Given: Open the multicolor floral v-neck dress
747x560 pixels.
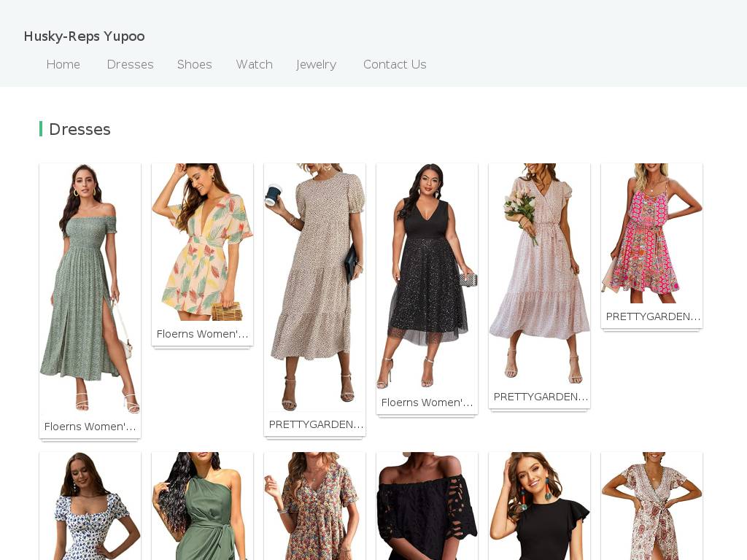Looking at the screenshot, I should pyautogui.click(x=315, y=506).
